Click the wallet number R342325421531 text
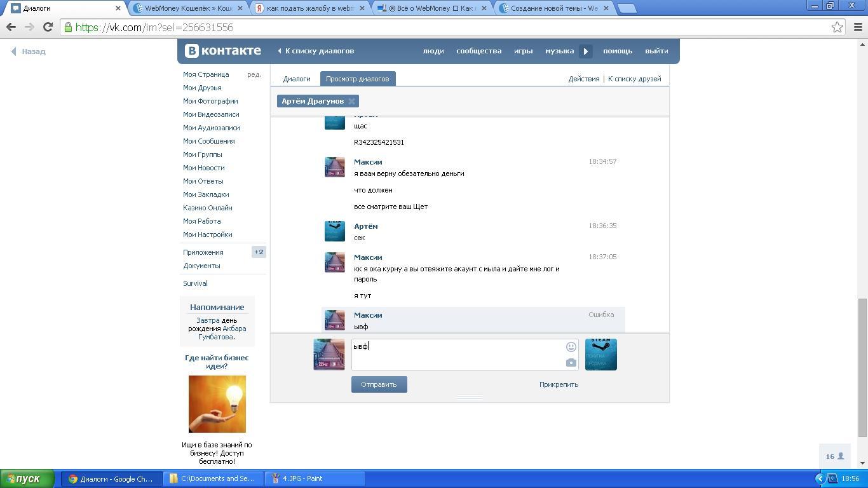This screenshot has height=488, width=868. pos(379,142)
